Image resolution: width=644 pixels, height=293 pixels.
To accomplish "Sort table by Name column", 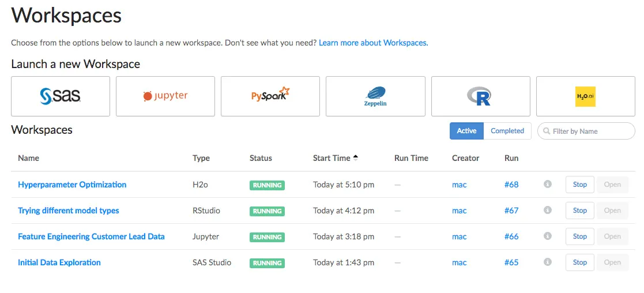I will coord(29,158).
